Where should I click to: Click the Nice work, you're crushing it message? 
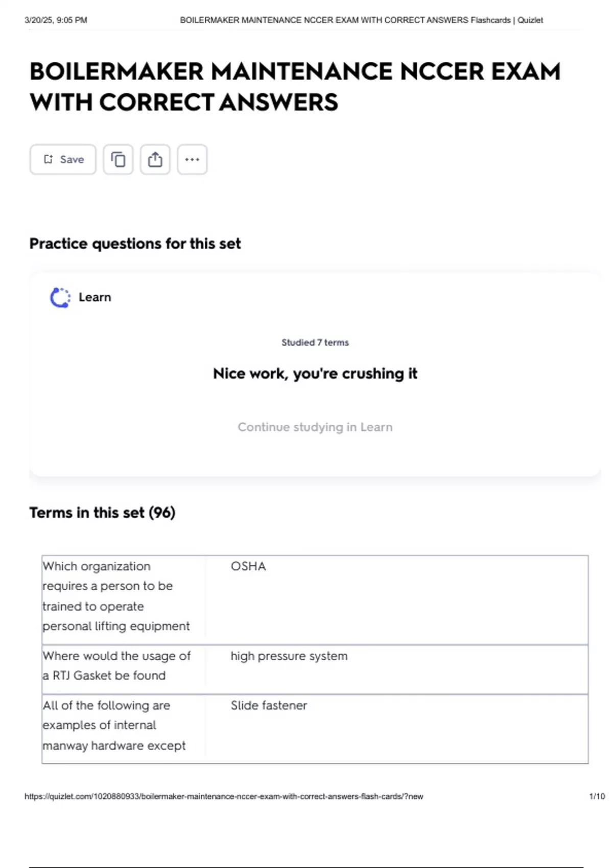pos(315,374)
